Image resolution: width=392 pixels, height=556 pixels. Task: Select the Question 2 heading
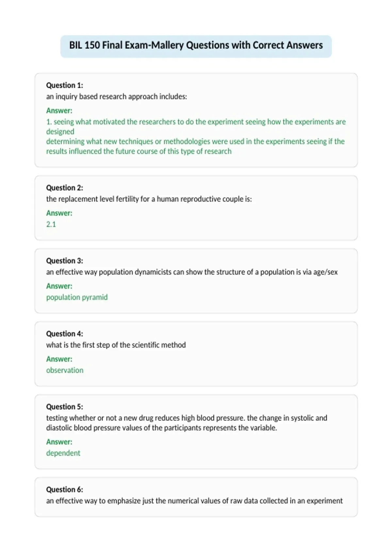pyautogui.click(x=65, y=188)
